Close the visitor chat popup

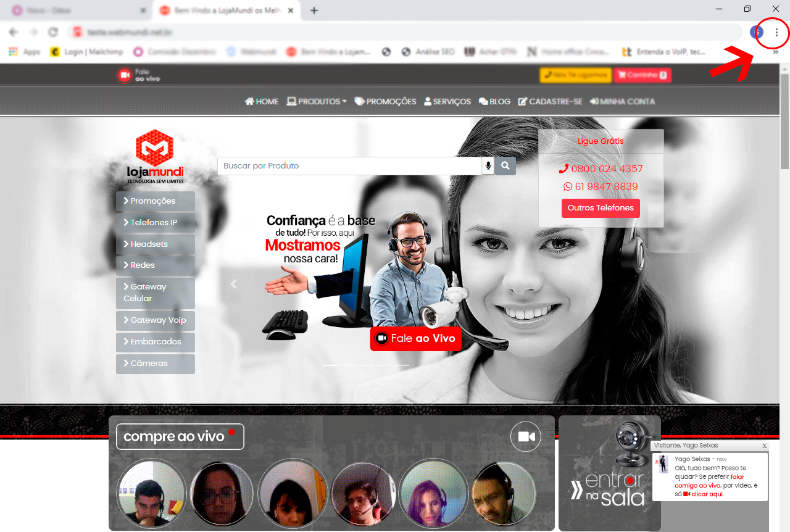(764, 446)
